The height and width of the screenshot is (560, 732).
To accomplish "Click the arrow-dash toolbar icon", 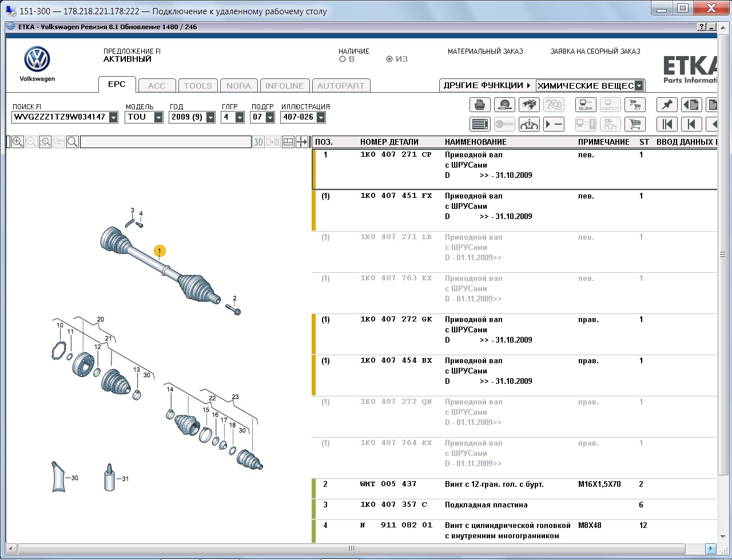I will 554,124.
